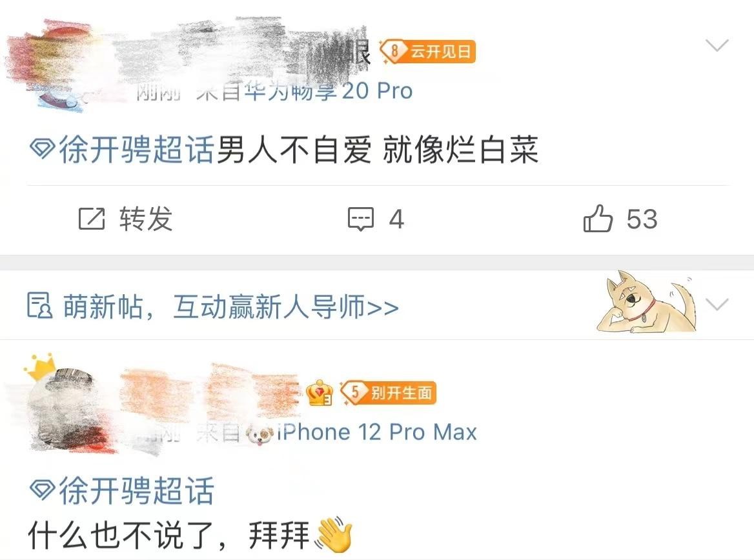Open 徐开骋超话 link in first post

pos(136,150)
